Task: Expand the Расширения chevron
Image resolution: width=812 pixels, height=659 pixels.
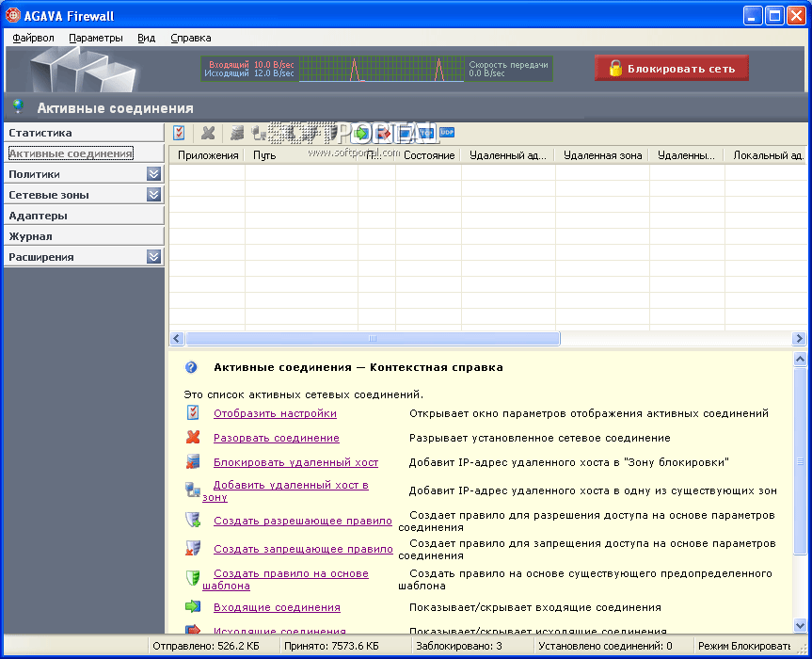Action: click(x=153, y=257)
